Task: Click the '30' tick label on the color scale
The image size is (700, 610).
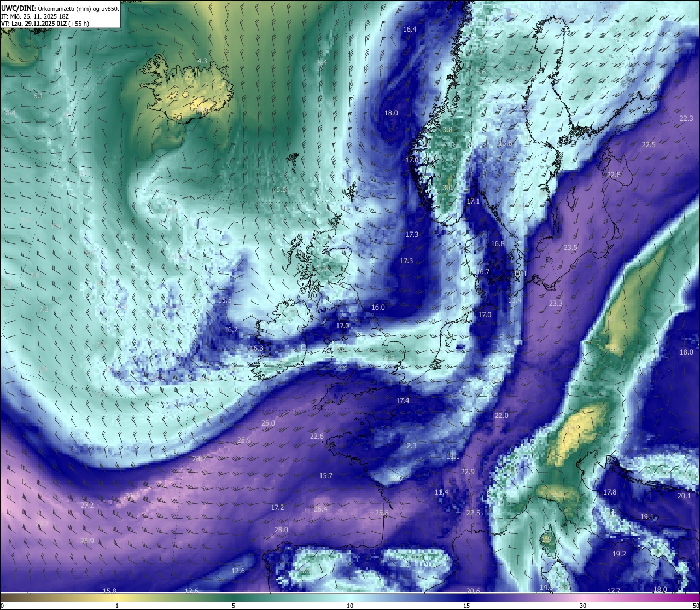Action: click(x=583, y=606)
